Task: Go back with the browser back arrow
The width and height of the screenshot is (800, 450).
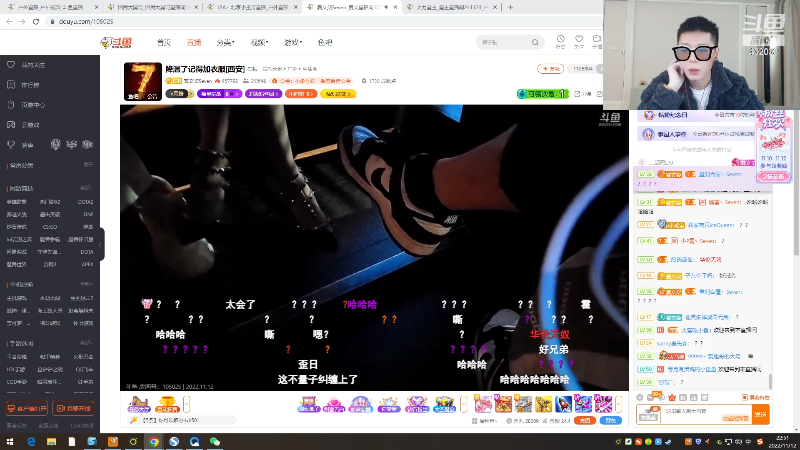Action: point(9,21)
